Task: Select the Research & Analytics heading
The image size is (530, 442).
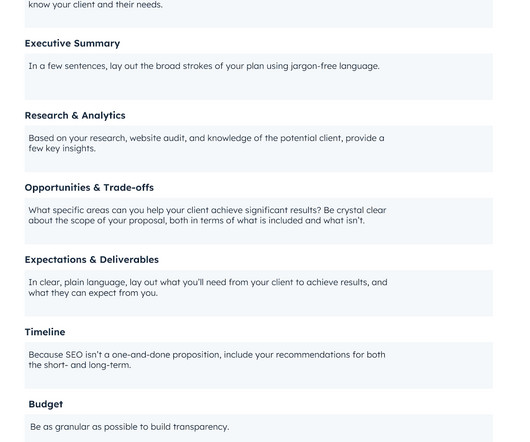Action: pos(75,115)
